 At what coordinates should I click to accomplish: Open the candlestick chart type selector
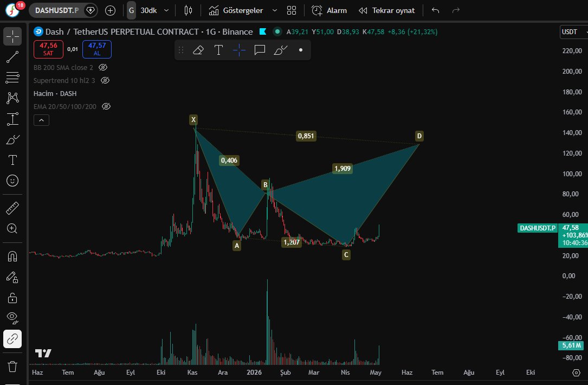(188, 10)
